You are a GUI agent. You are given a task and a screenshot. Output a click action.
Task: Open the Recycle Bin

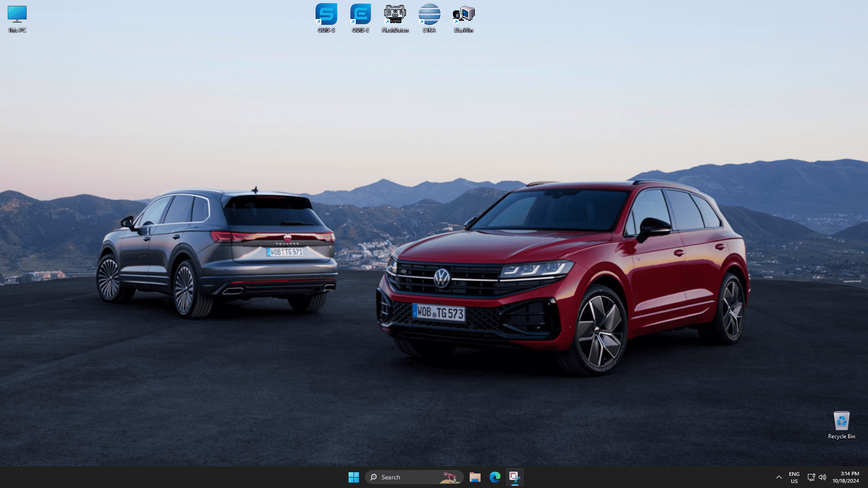pyautogui.click(x=841, y=421)
